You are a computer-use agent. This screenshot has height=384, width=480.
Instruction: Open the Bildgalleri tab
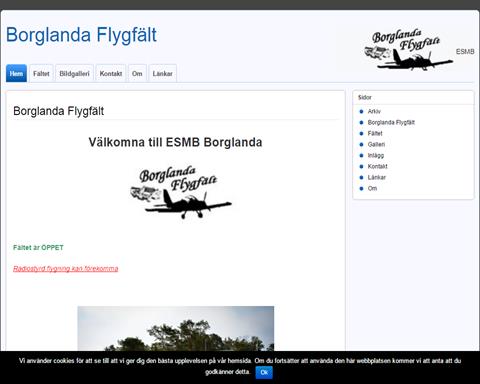click(74, 73)
